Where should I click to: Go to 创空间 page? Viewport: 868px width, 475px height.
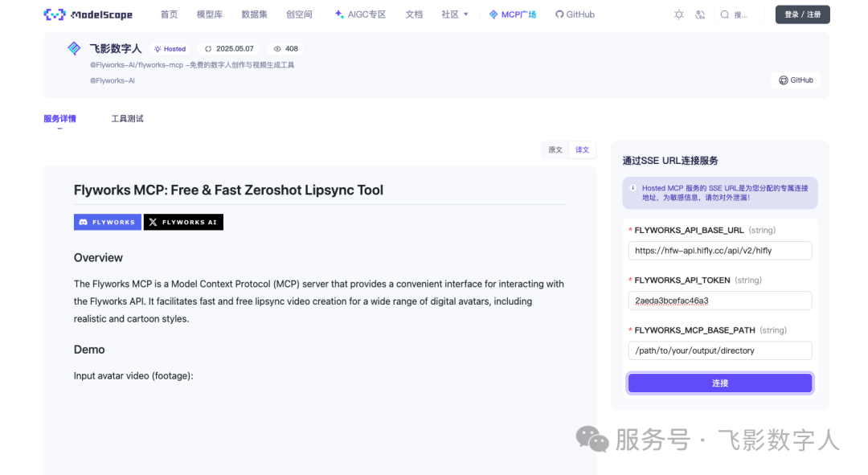click(x=299, y=14)
